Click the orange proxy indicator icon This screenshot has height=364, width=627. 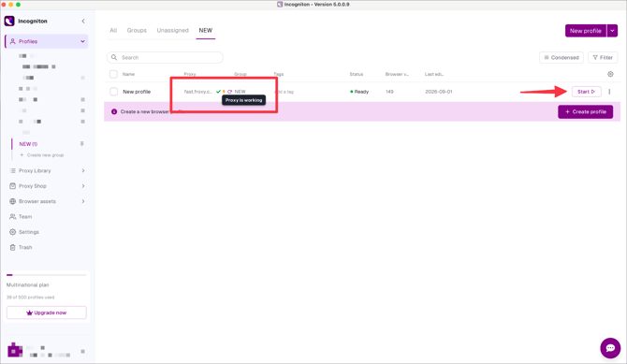click(224, 92)
